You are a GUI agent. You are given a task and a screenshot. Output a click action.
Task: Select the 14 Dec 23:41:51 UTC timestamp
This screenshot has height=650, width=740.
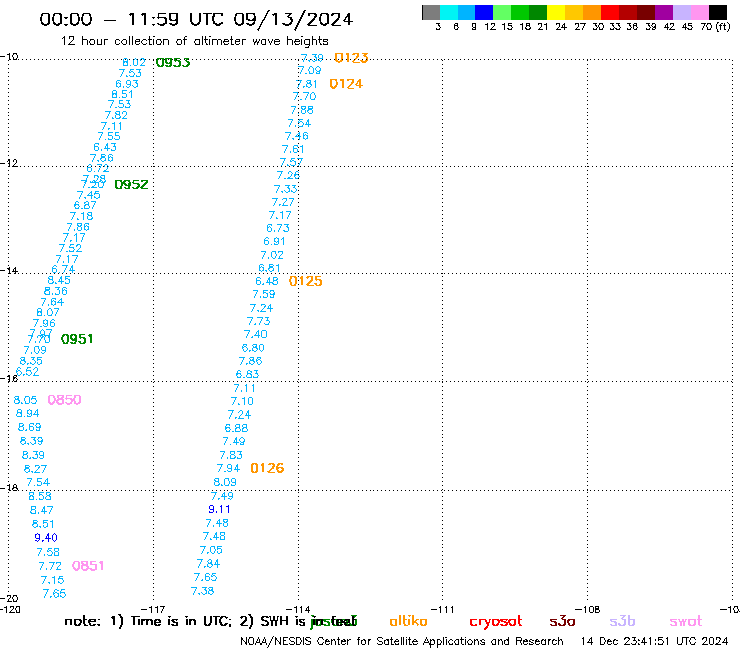(654, 642)
